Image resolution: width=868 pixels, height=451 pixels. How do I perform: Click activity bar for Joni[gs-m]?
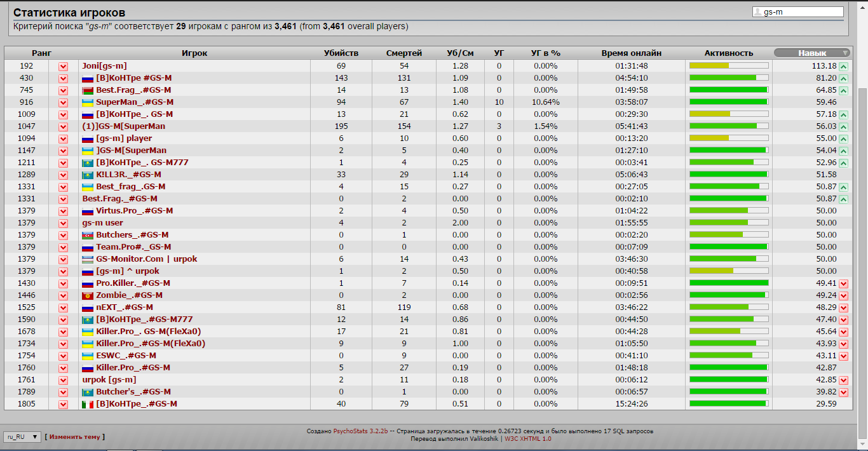729,66
